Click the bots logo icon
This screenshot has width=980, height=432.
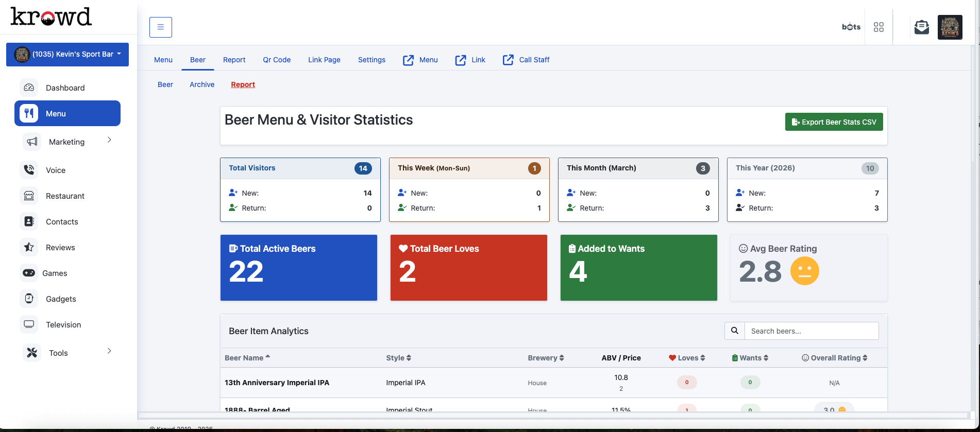(x=851, y=27)
